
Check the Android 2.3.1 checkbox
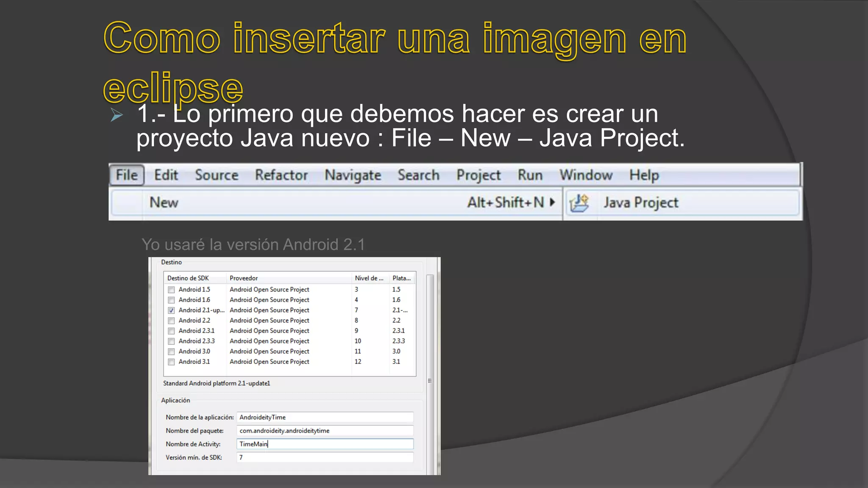(171, 331)
